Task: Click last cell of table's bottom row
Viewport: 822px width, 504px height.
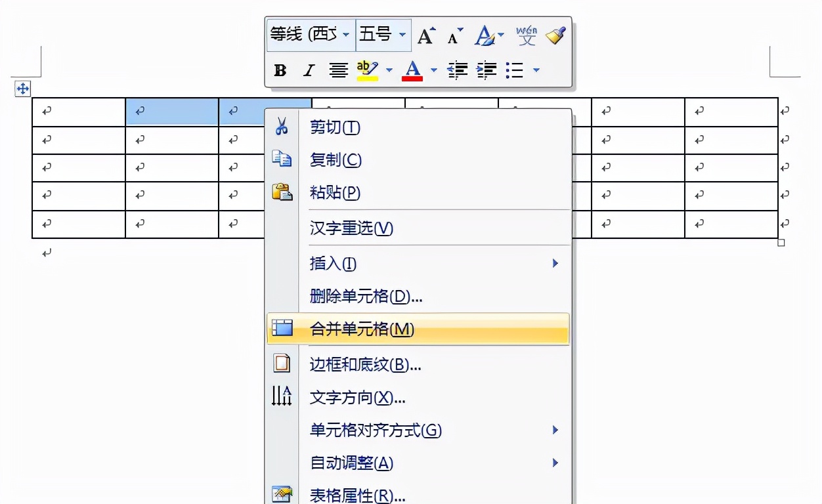Action: coord(731,224)
